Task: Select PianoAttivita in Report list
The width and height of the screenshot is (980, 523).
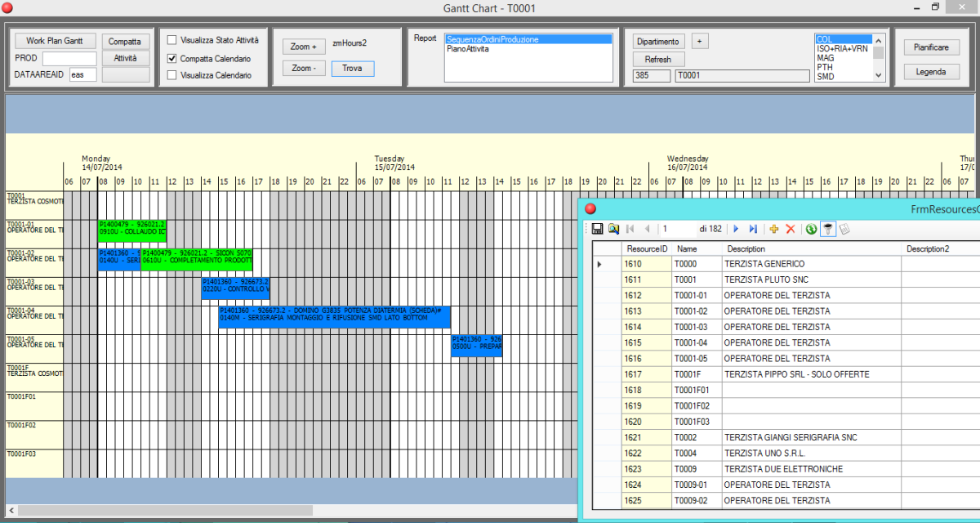Action: tap(528, 49)
